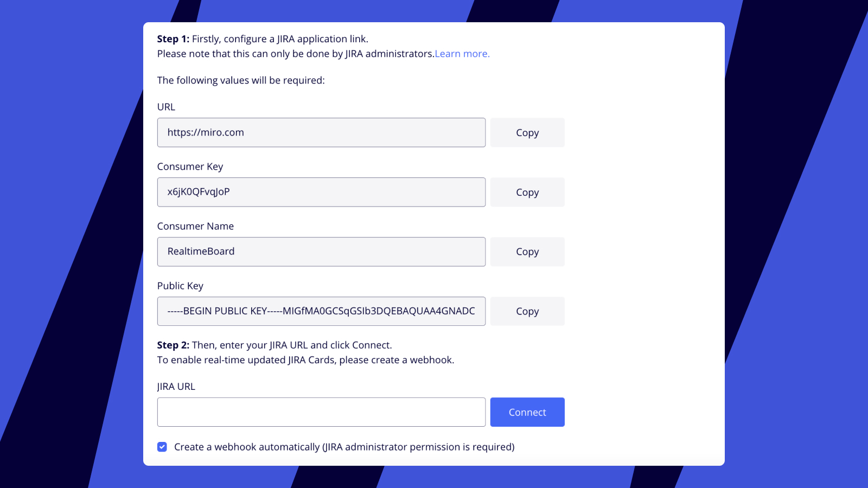Click inside the BEGIN PUBLIC KEY field
868x488 pixels.
point(321,311)
